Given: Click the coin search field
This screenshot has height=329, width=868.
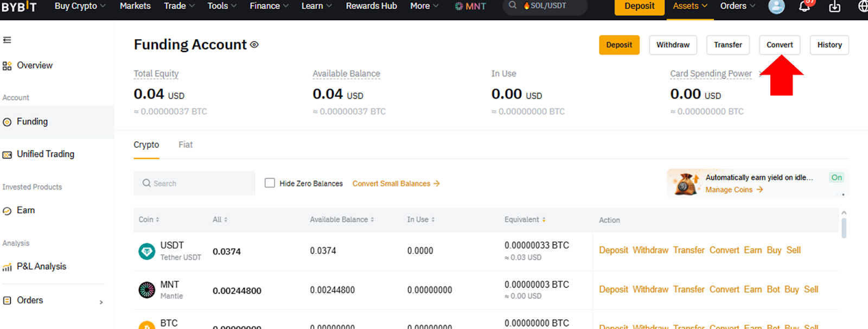Looking at the screenshot, I should [194, 184].
